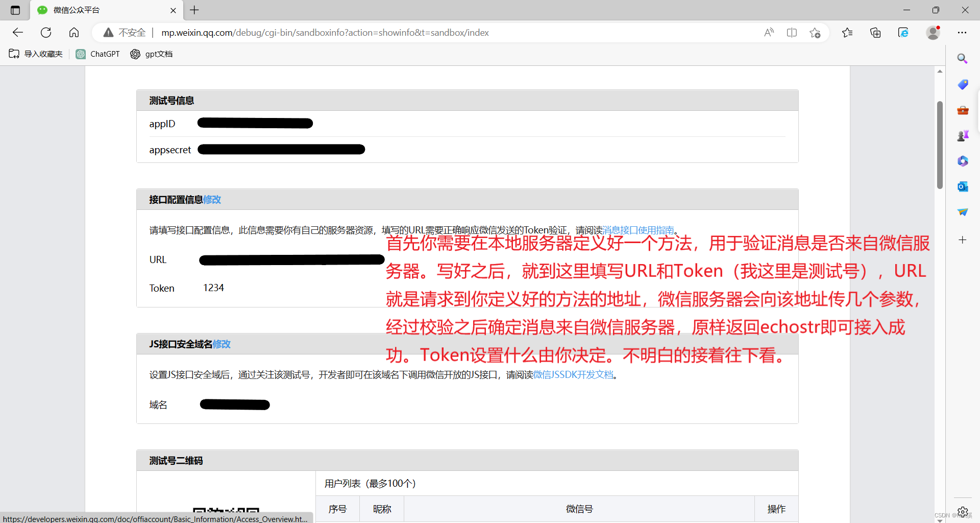980x523 pixels.
Task: Click the 用户列表 (最多100个) heading
Action: [x=371, y=484]
